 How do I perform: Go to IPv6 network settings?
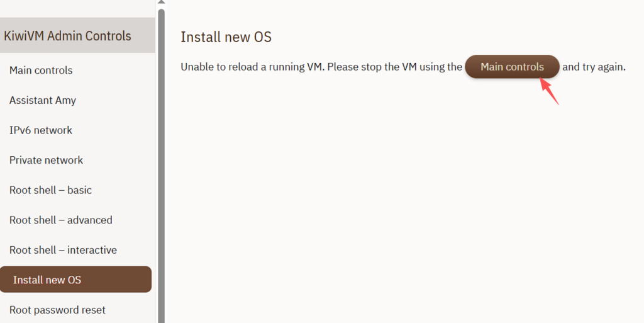coord(41,130)
